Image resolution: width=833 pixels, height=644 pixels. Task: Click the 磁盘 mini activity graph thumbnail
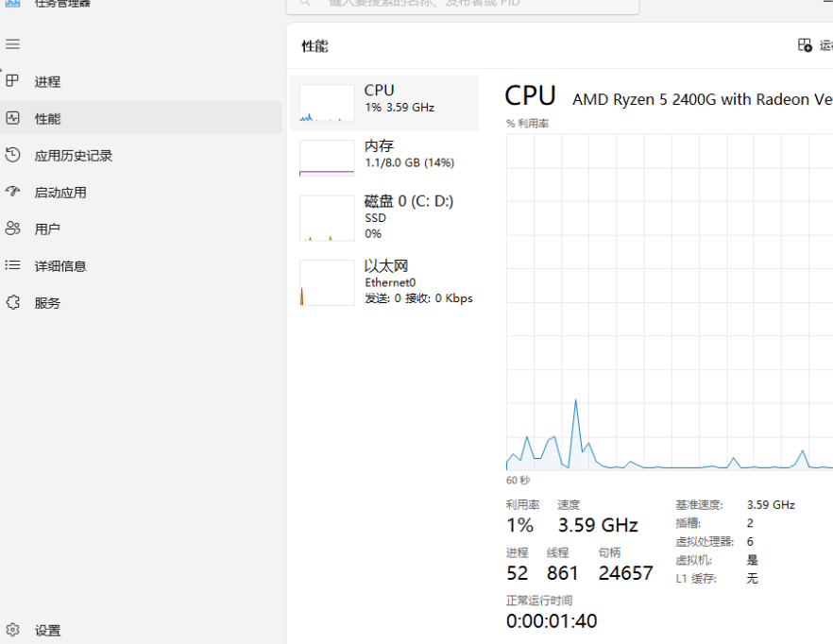click(x=327, y=218)
